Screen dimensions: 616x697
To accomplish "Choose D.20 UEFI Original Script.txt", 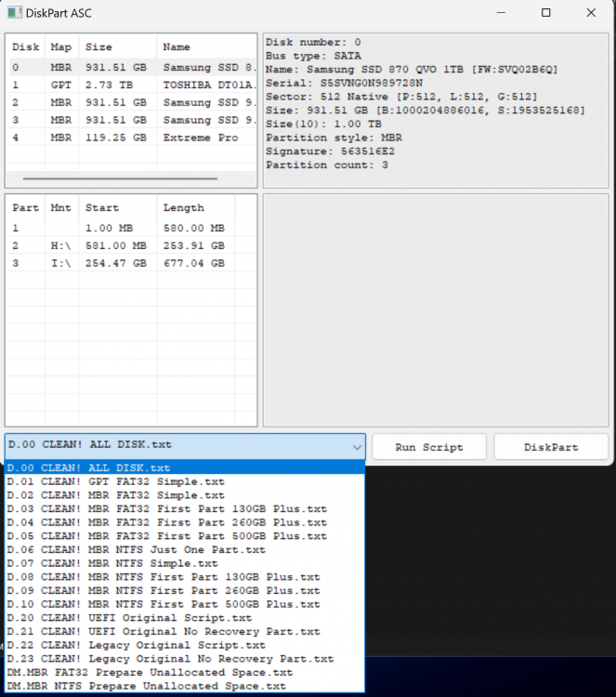I will tap(185, 618).
